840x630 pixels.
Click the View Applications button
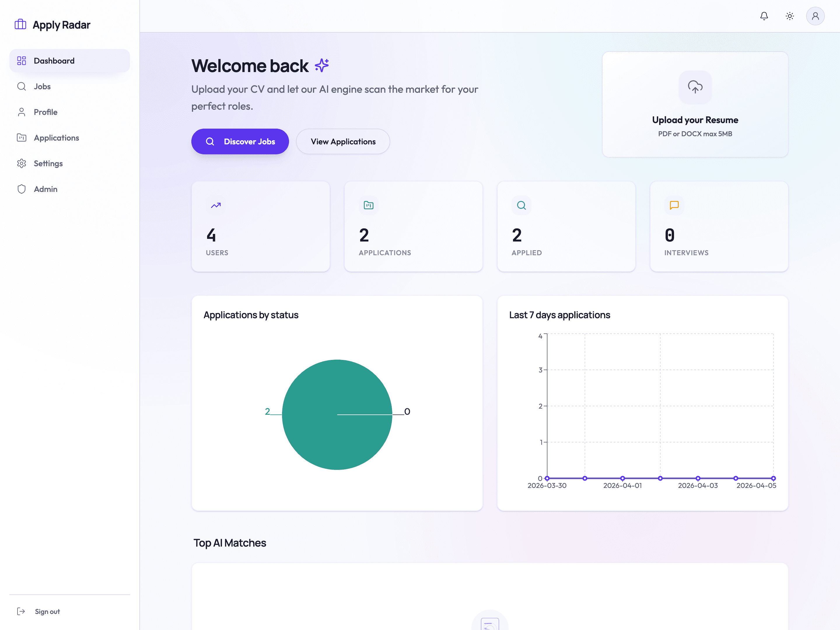pos(343,142)
